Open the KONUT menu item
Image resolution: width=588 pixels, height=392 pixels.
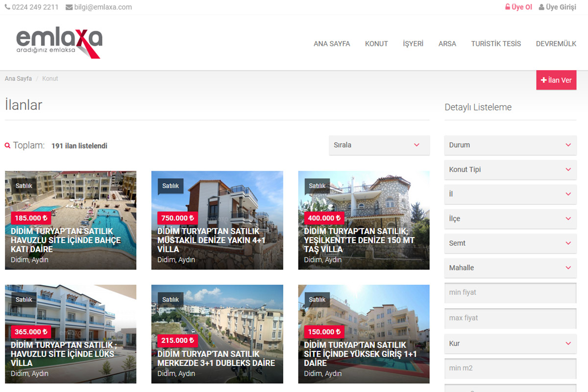click(376, 44)
